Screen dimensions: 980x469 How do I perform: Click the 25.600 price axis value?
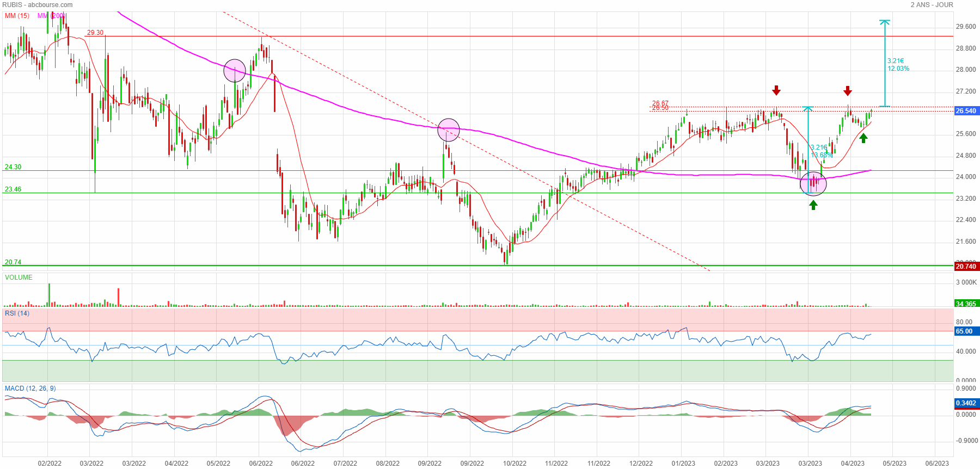(x=966, y=134)
